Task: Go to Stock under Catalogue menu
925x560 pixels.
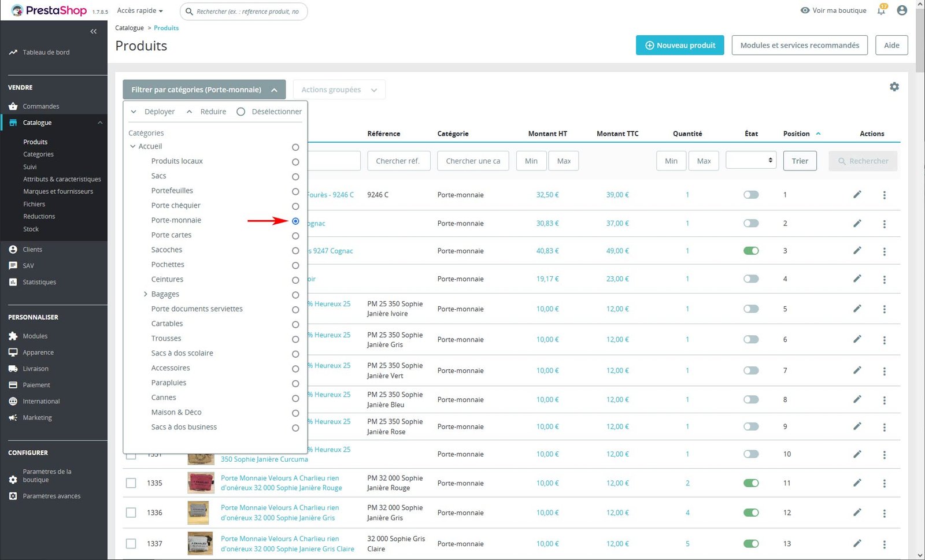Action: click(31, 229)
